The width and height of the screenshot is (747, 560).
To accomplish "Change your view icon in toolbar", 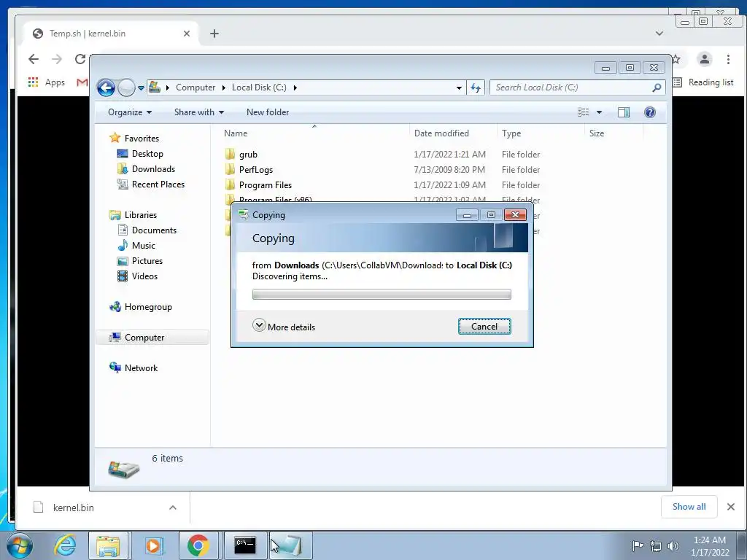I will tap(584, 112).
